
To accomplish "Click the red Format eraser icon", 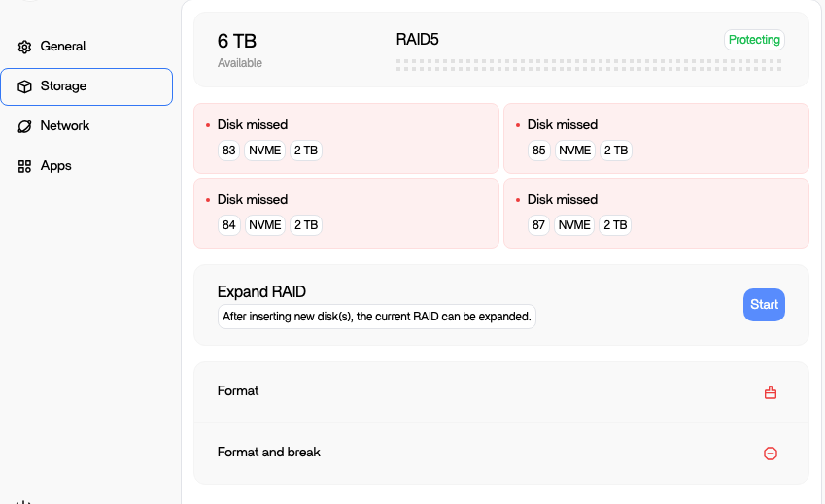I will tap(771, 392).
